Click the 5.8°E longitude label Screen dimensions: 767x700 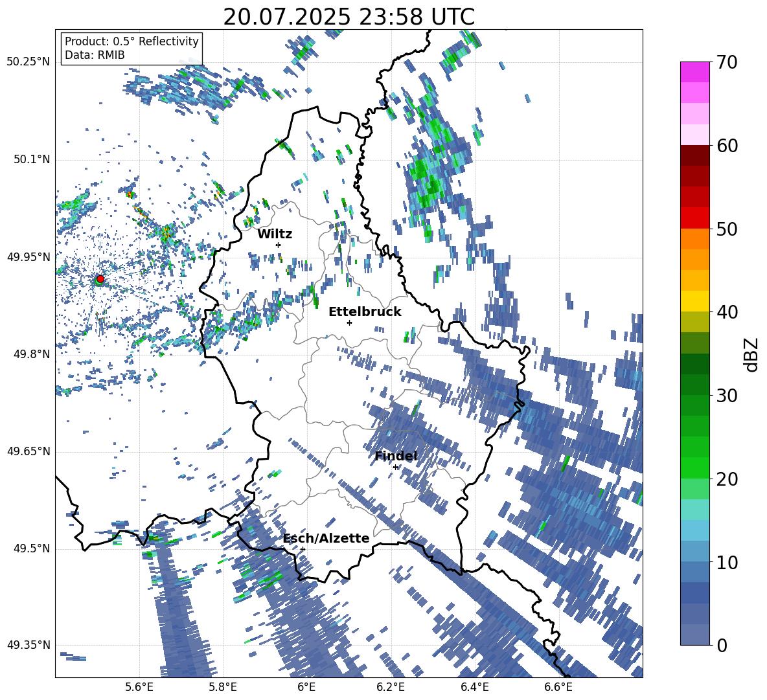pos(223,687)
